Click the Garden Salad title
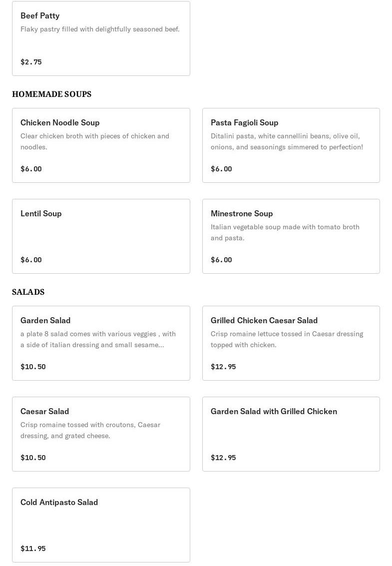 tap(45, 320)
